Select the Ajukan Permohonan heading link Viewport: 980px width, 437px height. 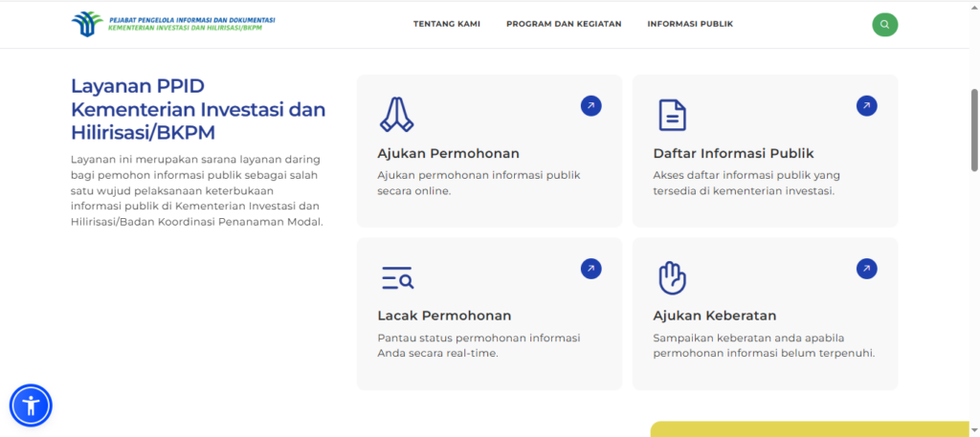(x=448, y=153)
